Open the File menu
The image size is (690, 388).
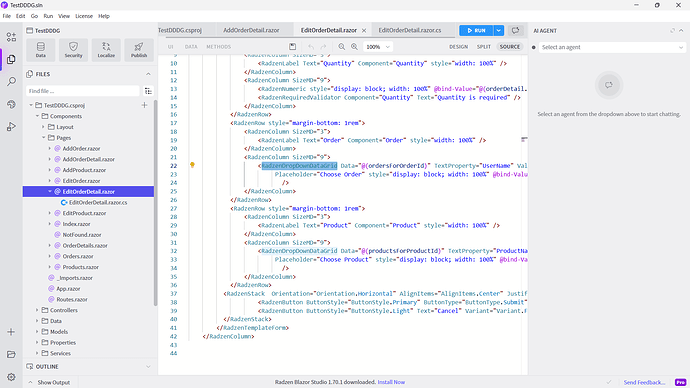(7, 16)
